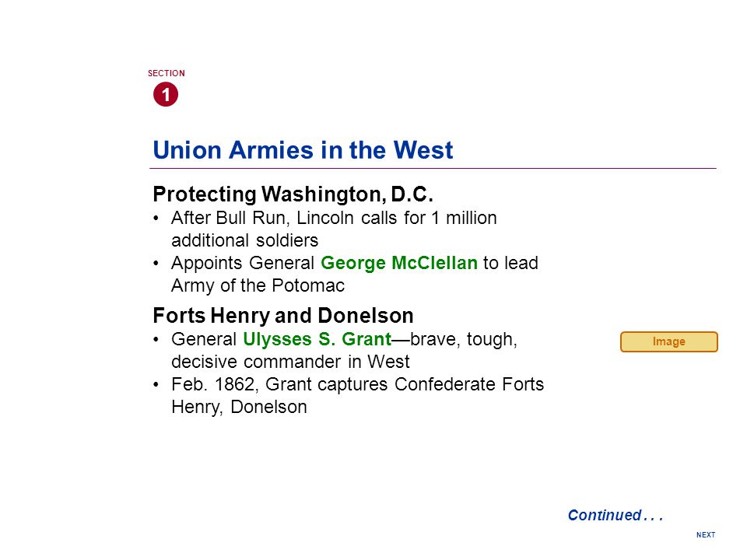This screenshot has width=747, height=560.
Task: Click the SECTION label above the circle
Action: 167,73
